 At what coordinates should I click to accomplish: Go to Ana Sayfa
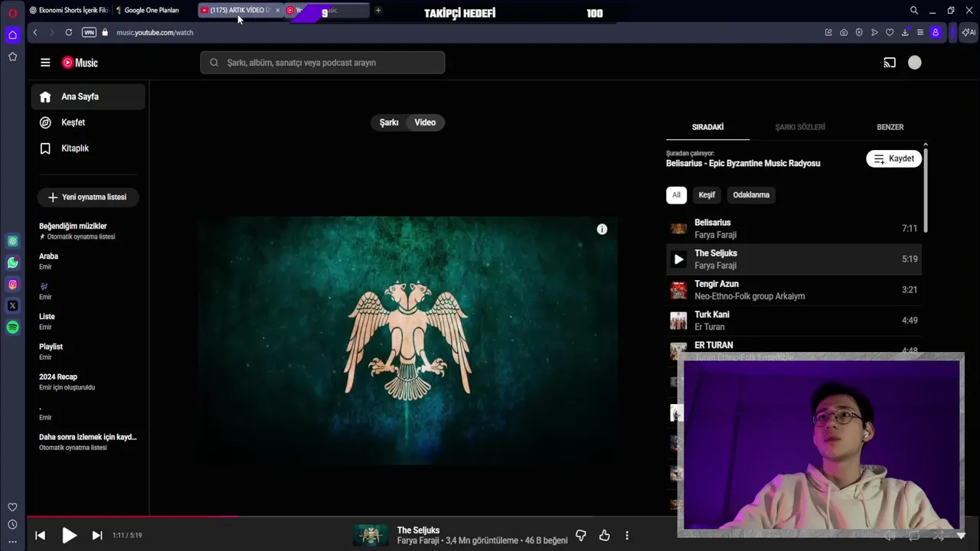point(88,97)
